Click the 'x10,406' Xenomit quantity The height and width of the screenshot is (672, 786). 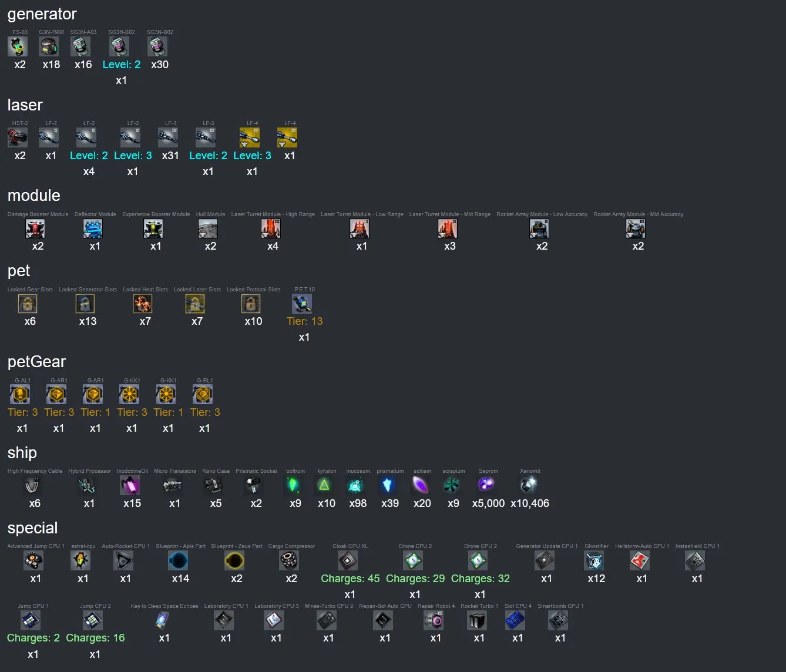coord(530,503)
